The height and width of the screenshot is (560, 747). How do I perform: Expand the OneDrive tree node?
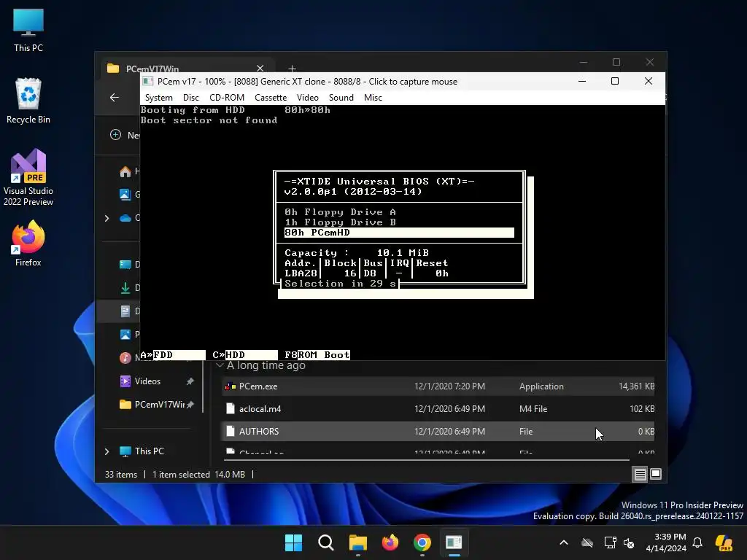[x=107, y=218]
